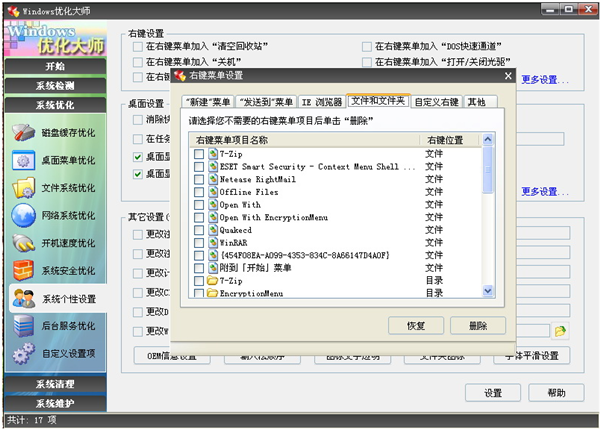Viewport: 600px width, 429px height.
Task: Open 更多设置 link in 右键设置 group
Action: 545,80
